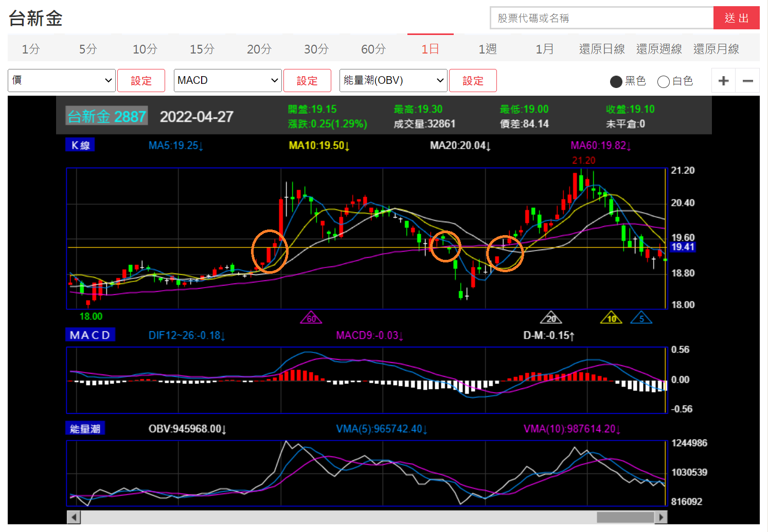The height and width of the screenshot is (532, 768).
Task: Click the DIF12~26:-0.18 value
Action: point(187,335)
